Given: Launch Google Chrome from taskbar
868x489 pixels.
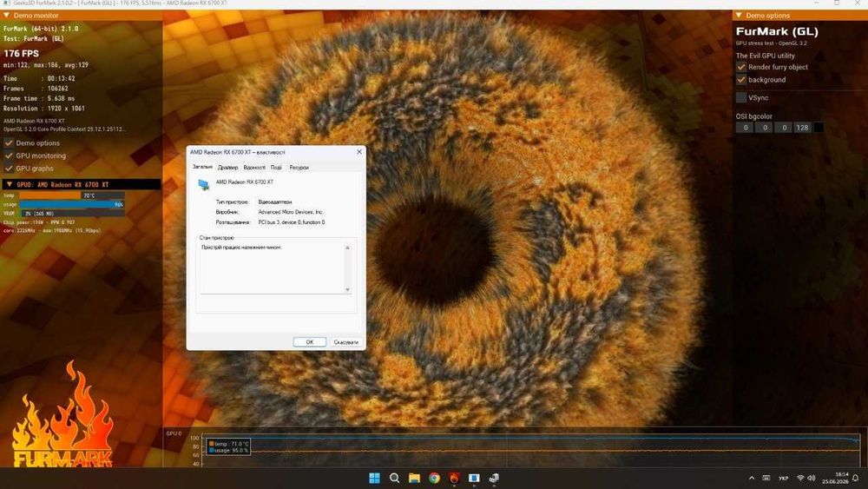Looking at the screenshot, I should click(x=434, y=478).
